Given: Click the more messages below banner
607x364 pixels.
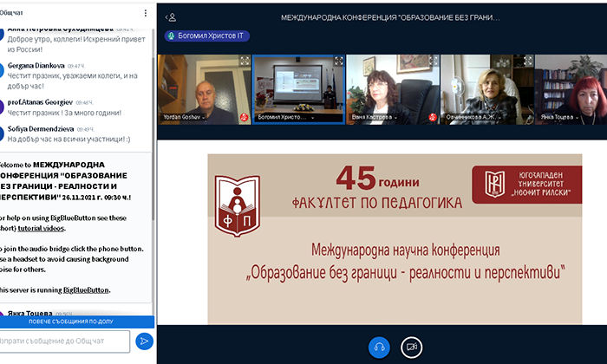Looking at the screenshot, I should 76,322.
